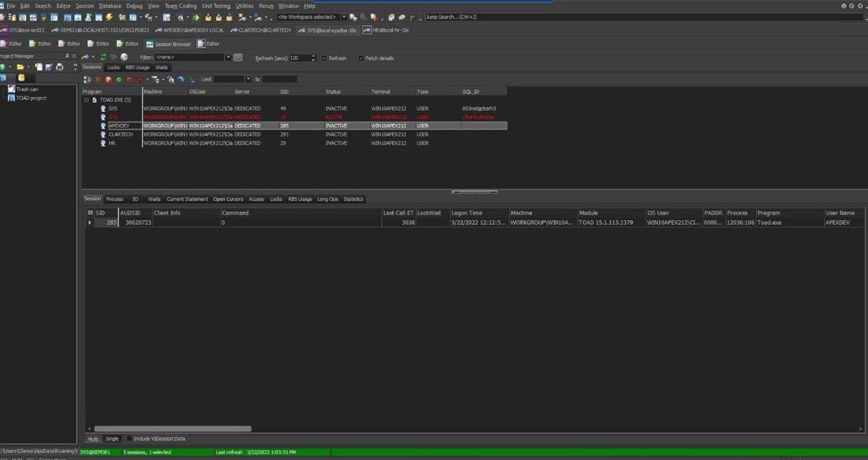Open the Filter dropdown

click(228, 58)
